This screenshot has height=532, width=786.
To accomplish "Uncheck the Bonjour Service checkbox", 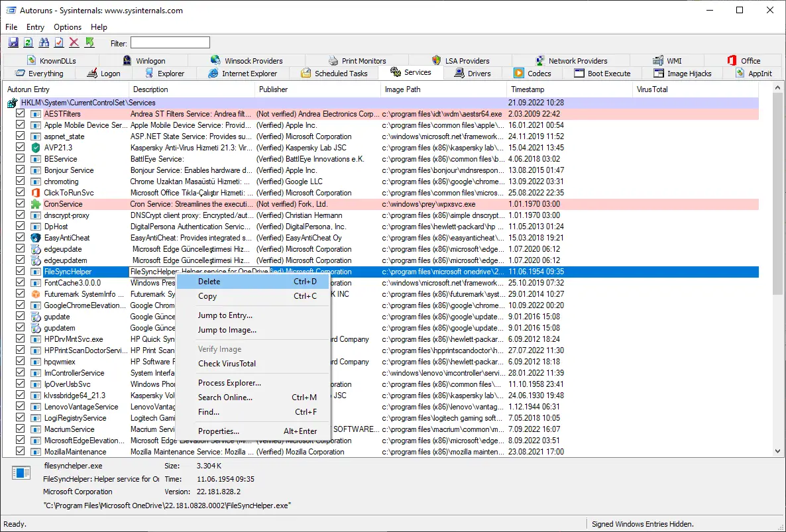I will [20, 170].
